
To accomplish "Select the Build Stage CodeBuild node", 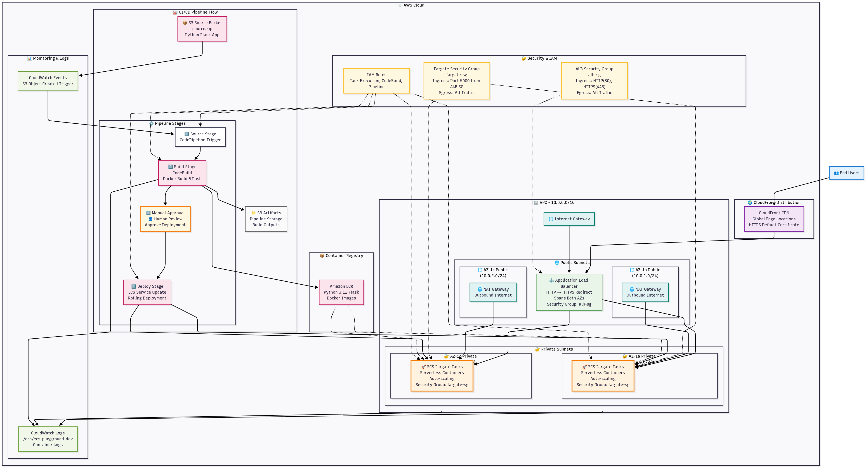I will (x=182, y=173).
